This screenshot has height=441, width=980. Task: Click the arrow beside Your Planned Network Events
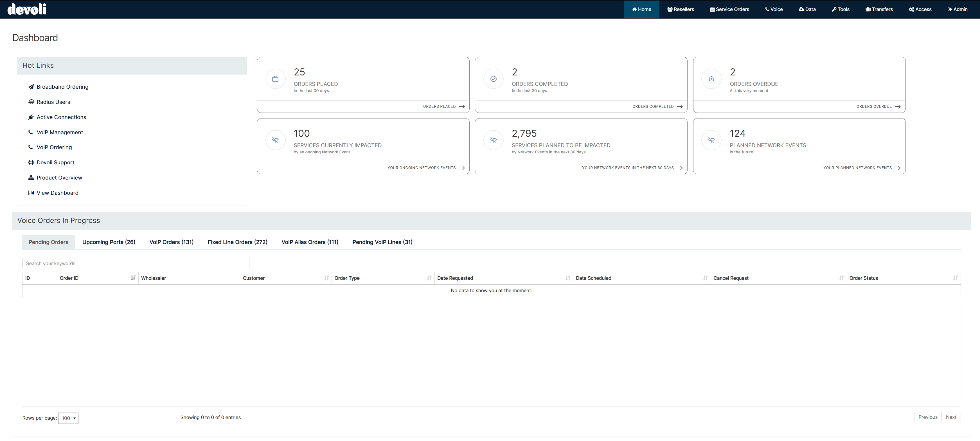898,168
